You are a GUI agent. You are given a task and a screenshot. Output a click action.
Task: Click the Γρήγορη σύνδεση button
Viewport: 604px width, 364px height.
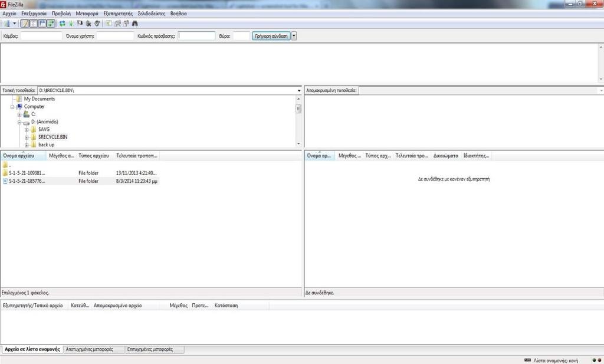click(271, 36)
